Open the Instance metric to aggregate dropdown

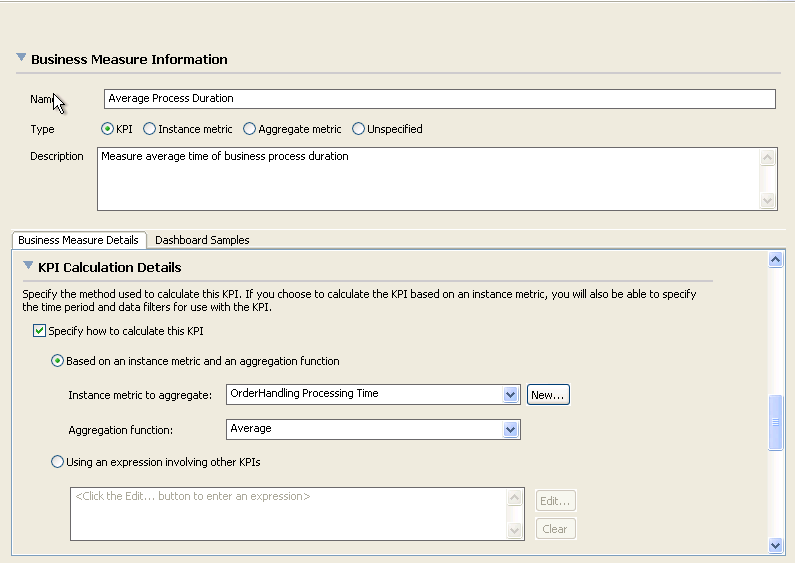point(511,395)
